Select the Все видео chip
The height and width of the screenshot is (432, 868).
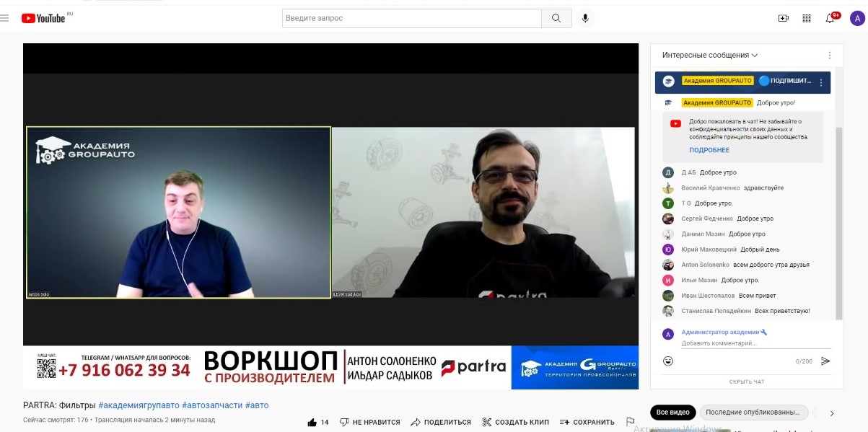[673, 413]
